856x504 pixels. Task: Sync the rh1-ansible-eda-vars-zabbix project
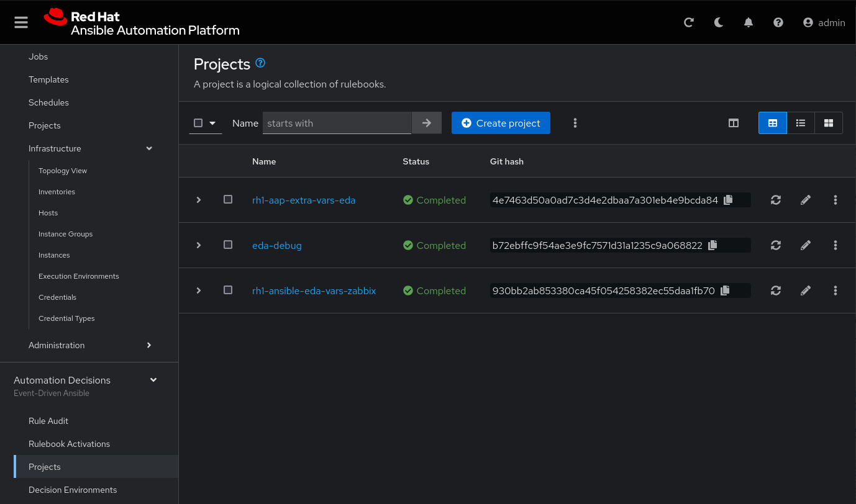click(x=776, y=290)
